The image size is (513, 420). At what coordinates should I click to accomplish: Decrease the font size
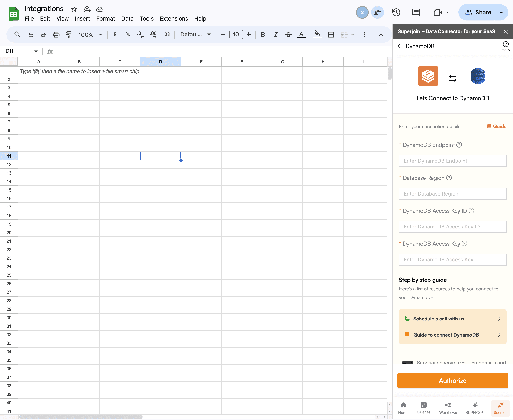pos(223,34)
